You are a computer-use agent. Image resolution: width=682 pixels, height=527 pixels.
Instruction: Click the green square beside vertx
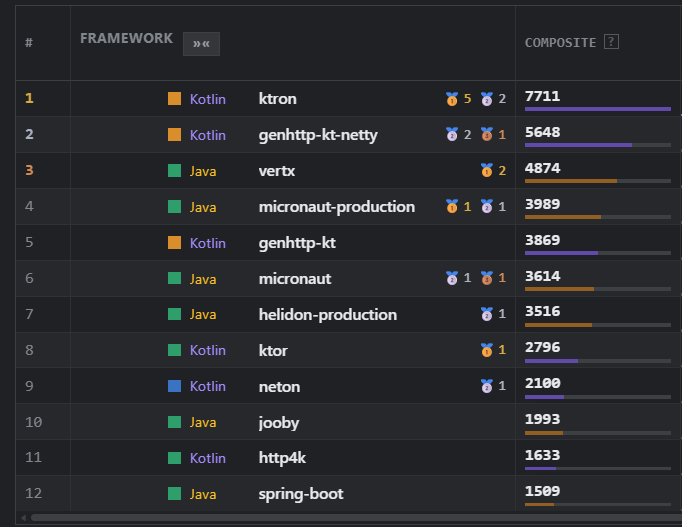(x=174, y=170)
